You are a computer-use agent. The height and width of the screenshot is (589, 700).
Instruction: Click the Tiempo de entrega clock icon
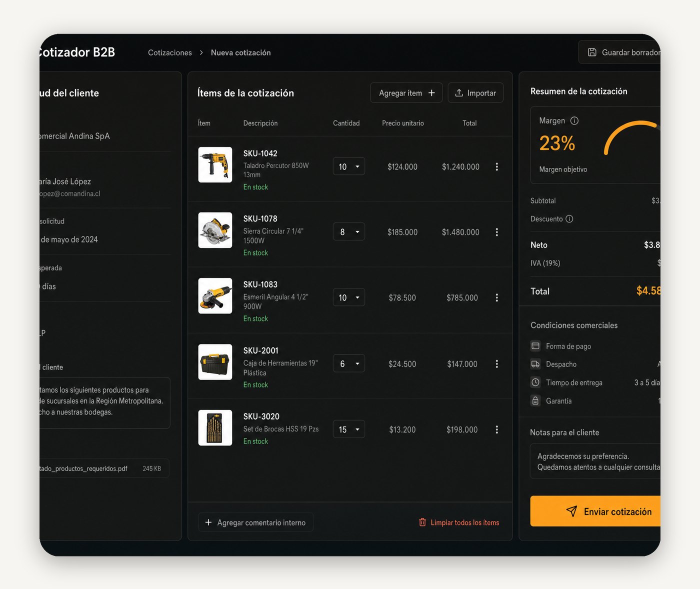coord(535,382)
